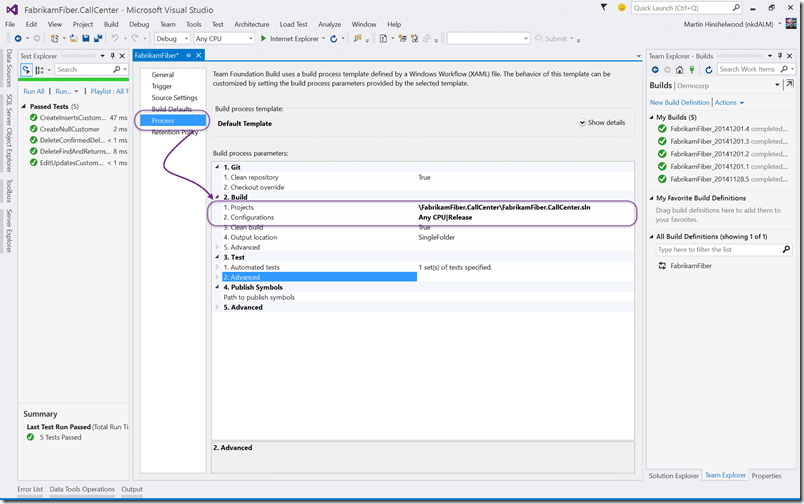
Task: Click the Open File icon in the toolbar
Action: click(x=73, y=38)
